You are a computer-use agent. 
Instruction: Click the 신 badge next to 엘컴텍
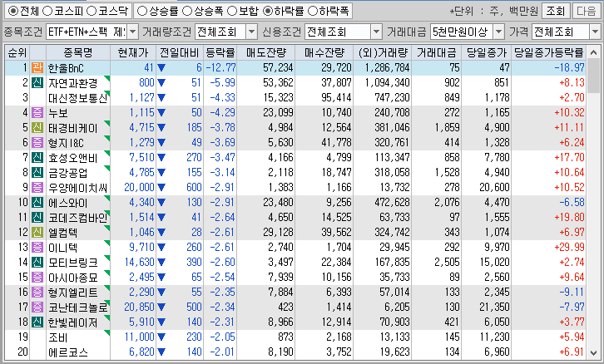(37, 233)
